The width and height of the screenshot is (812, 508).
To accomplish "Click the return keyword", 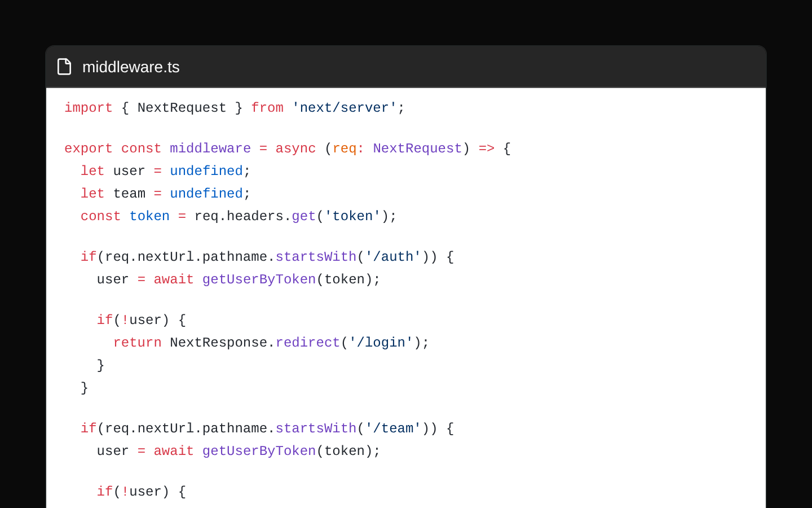I will [137, 343].
